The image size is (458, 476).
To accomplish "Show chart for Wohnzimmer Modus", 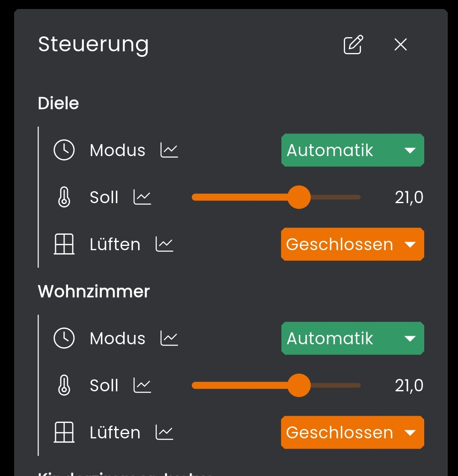I will (169, 338).
